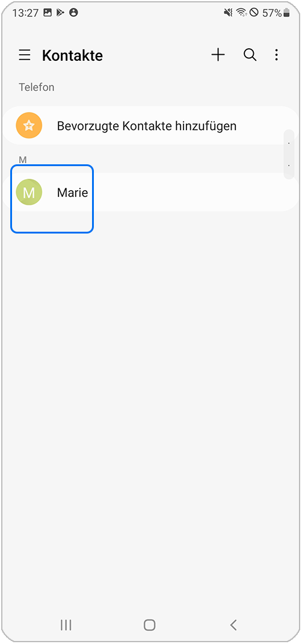This screenshot has width=302, height=644.
Task: Tap the Kontakte title header
Action: coord(73,55)
